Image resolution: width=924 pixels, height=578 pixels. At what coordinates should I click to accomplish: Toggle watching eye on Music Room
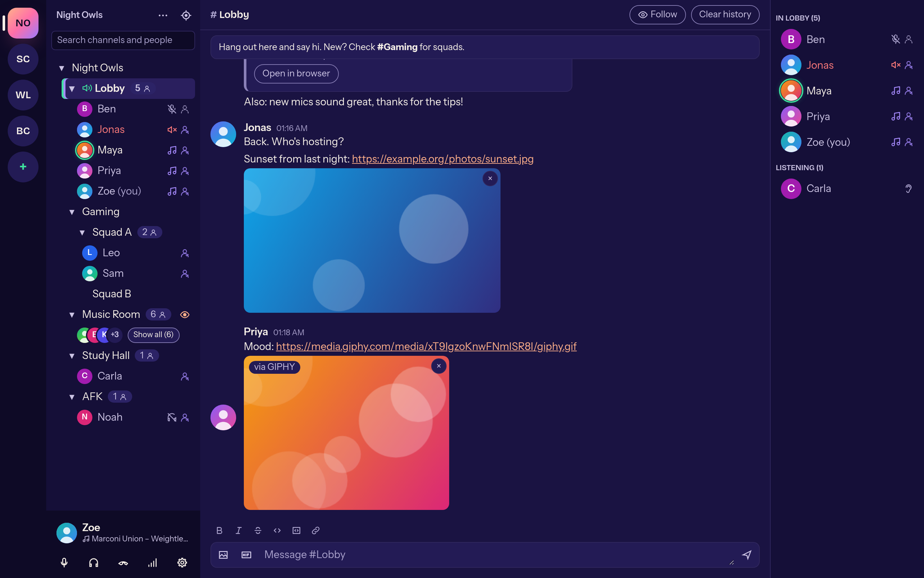pos(185,314)
